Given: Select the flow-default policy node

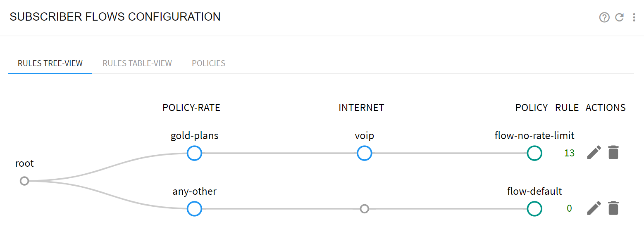Looking at the screenshot, I should pos(534,209).
